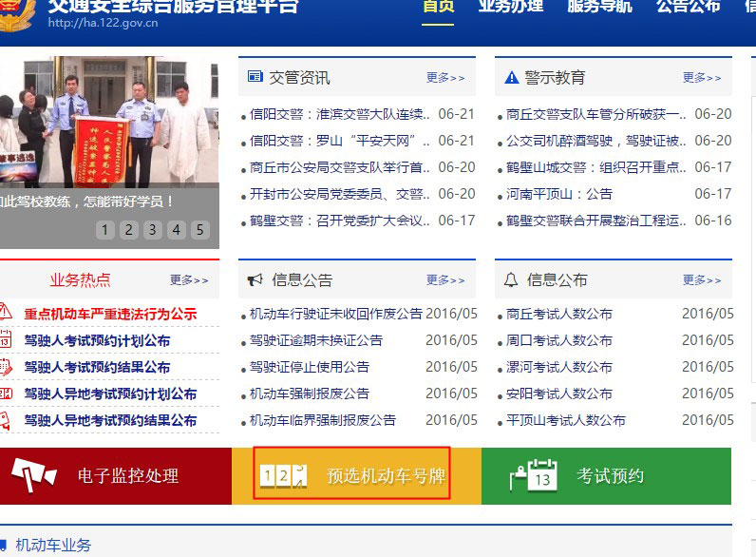Open article 河南平顶山：公告

[x=559, y=194]
